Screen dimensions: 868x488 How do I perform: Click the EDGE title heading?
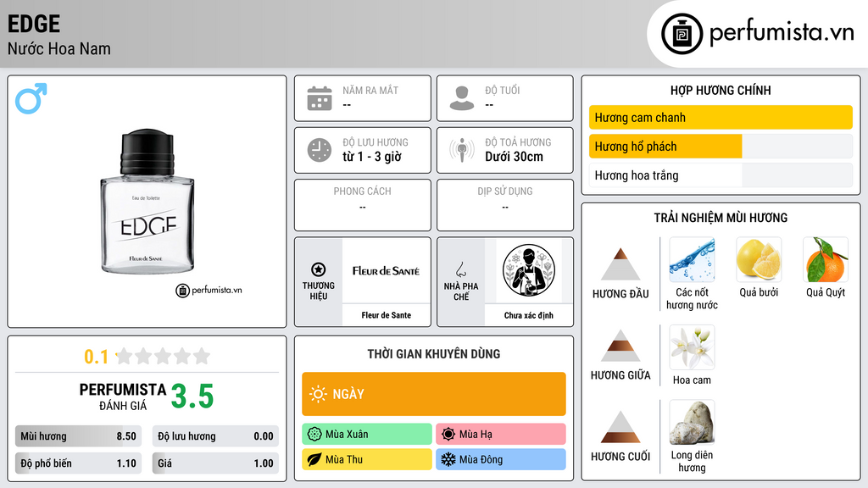pyautogui.click(x=34, y=24)
